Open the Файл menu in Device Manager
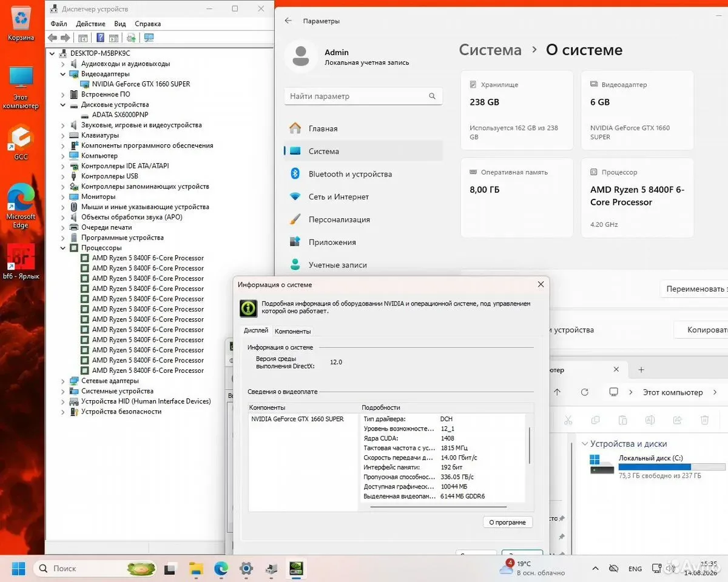 [59, 24]
